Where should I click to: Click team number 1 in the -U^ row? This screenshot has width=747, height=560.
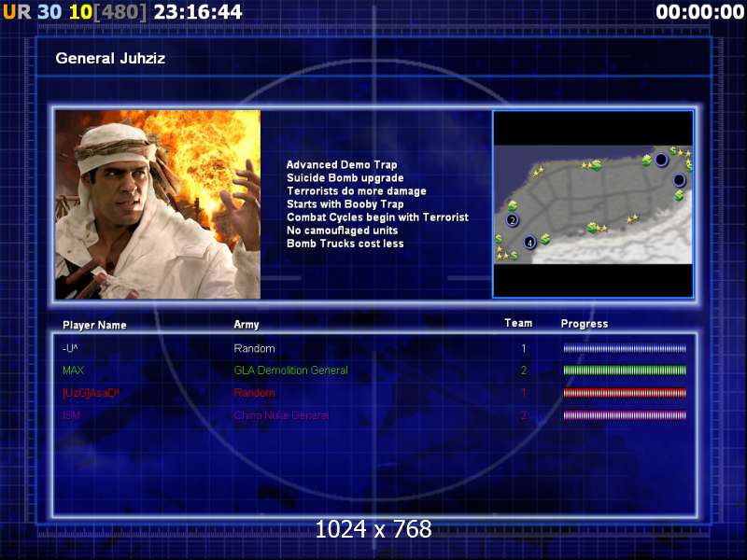coord(524,348)
